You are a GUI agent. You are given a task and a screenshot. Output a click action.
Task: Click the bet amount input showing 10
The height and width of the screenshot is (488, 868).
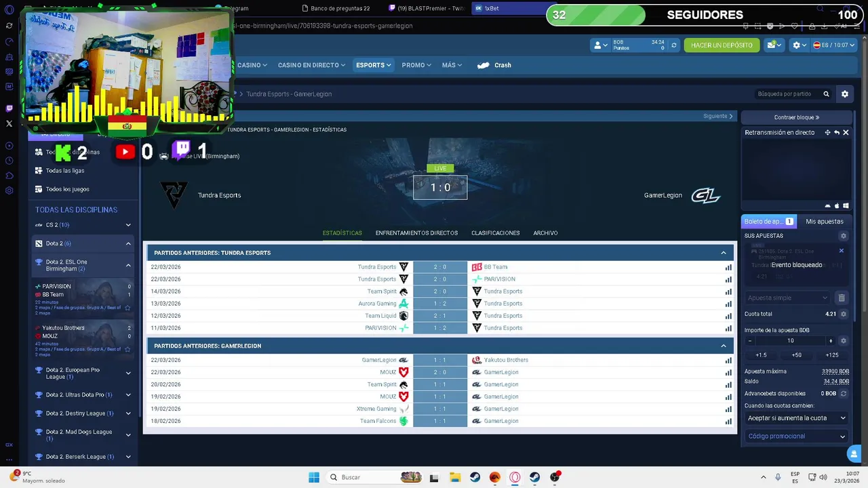click(x=790, y=341)
